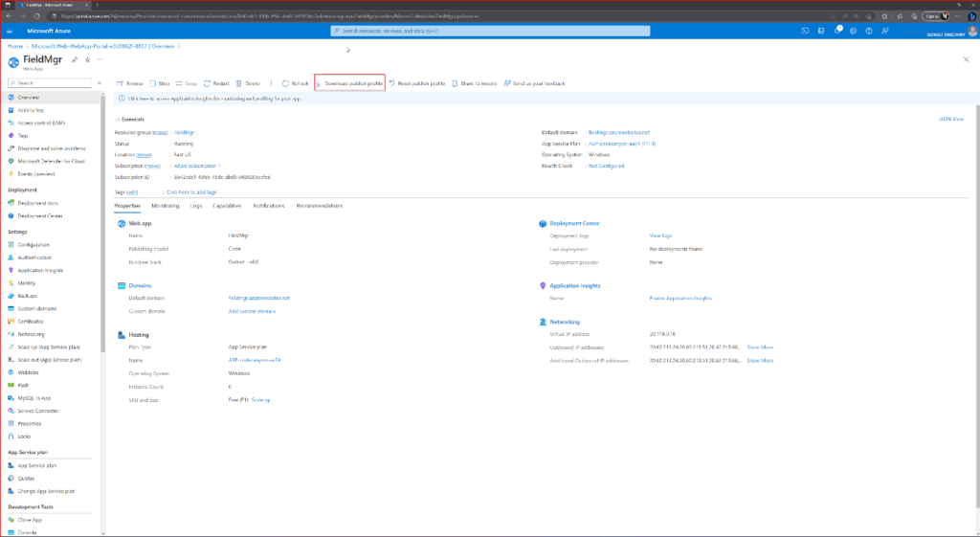Viewport: 980px width, 537px height.
Task: Open the Help question mark icon
Action: point(869,31)
